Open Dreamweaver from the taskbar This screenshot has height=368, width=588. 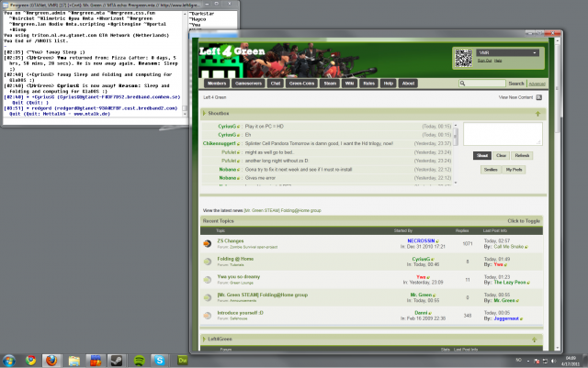(183, 361)
